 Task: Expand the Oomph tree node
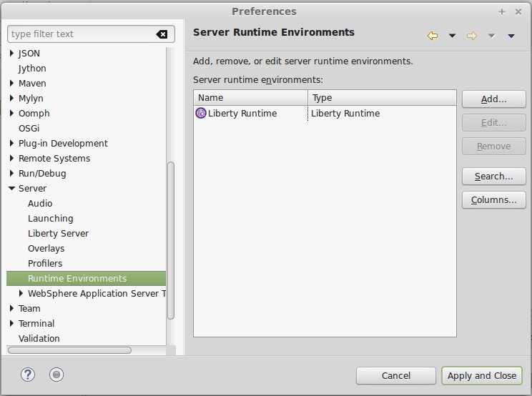pyautogui.click(x=11, y=113)
